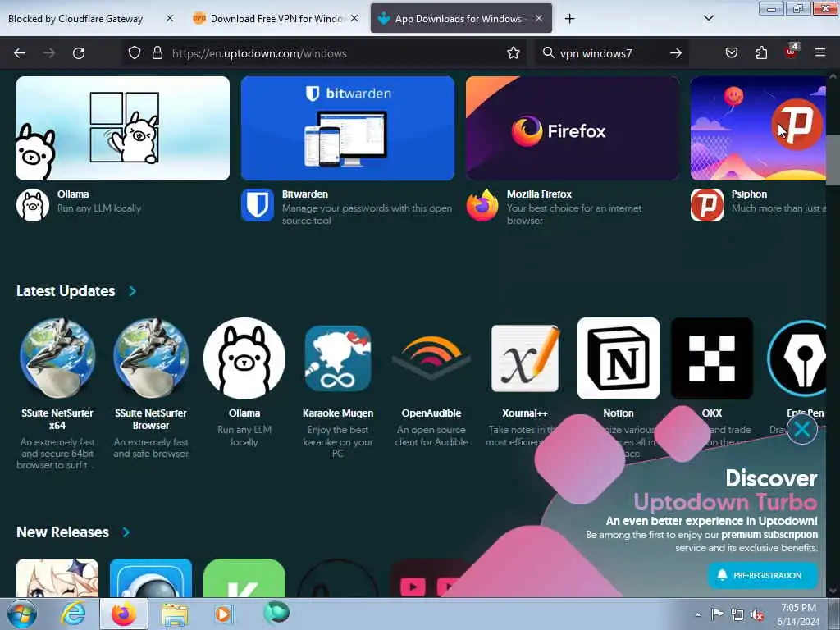Open Ollama icon in featured row
The image size is (840, 630).
[33, 204]
